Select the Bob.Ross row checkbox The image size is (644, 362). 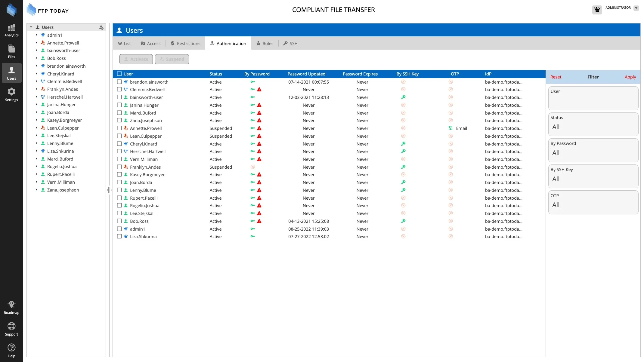119,221
